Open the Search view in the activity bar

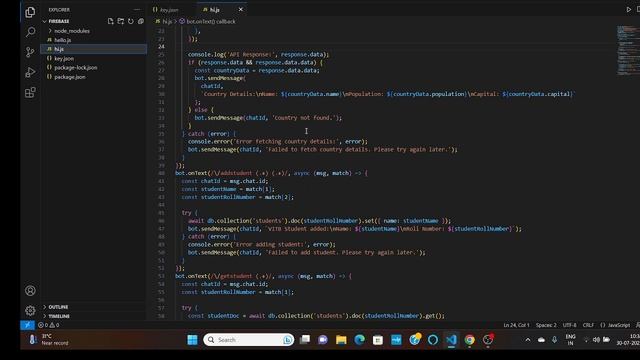click(x=30, y=32)
